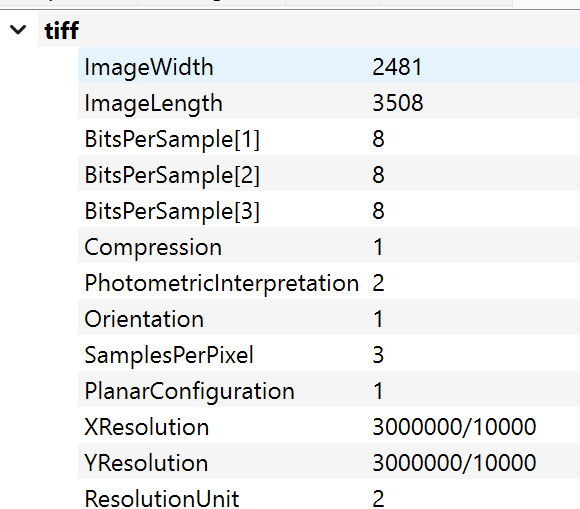This screenshot has height=509, width=580.
Task: Select the ImageLength property row
Action: pyautogui.click(x=329, y=102)
